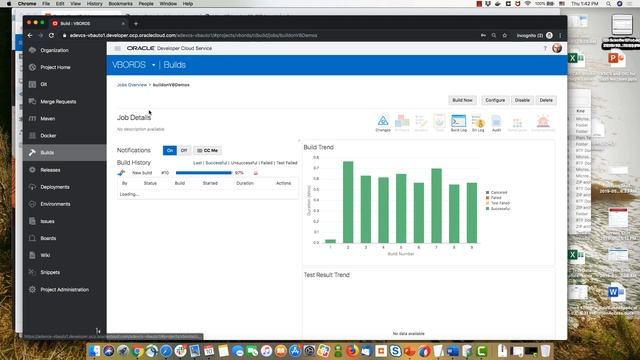This screenshot has width=640, height=360.
Task: Expand the VBORDS project dropdown arrow
Action: (153, 65)
